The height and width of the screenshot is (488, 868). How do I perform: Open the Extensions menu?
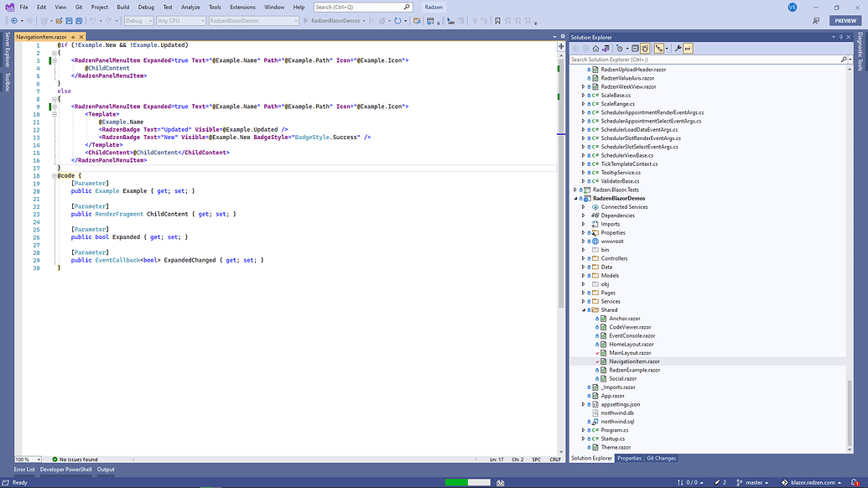coord(242,7)
